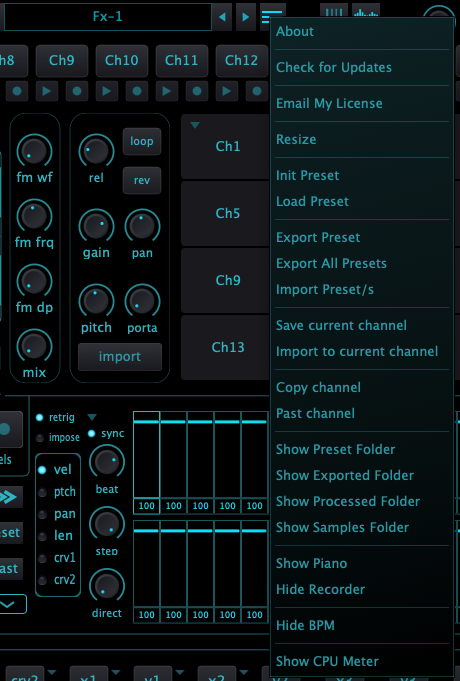Select the ptch radio option

point(42,492)
